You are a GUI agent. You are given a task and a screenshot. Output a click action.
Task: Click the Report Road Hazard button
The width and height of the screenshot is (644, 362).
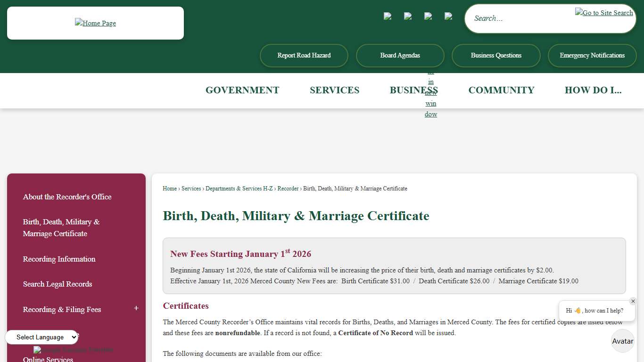pyautogui.click(x=304, y=55)
